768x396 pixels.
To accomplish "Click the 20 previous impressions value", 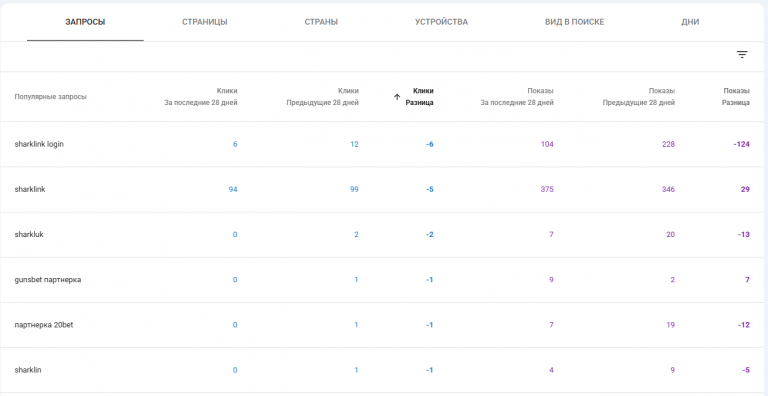I will tap(671, 234).
